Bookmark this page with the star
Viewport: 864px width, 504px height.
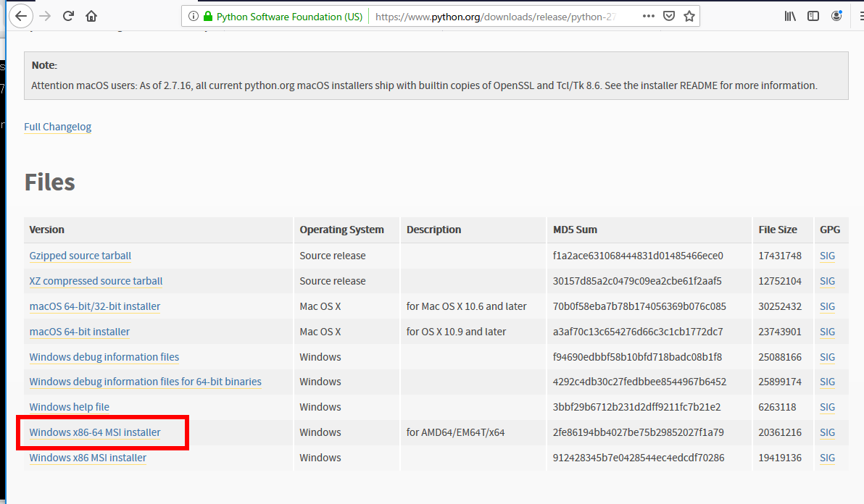tap(689, 16)
